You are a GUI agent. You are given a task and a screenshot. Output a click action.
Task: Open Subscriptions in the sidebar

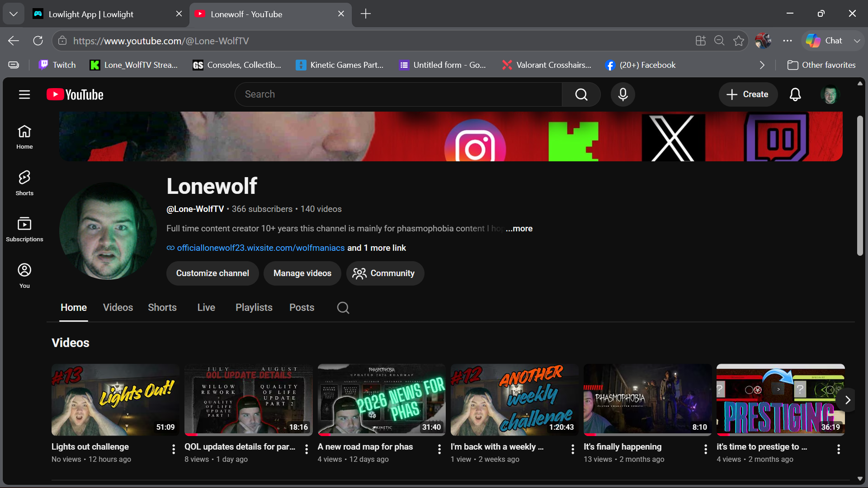[x=24, y=230]
